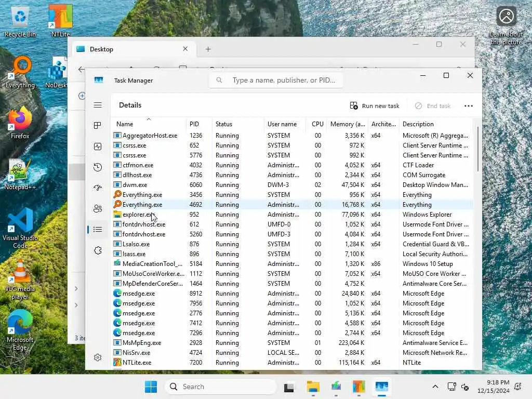
Task: Open clock showing 9:18 PM
Action: click(x=493, y=387)
